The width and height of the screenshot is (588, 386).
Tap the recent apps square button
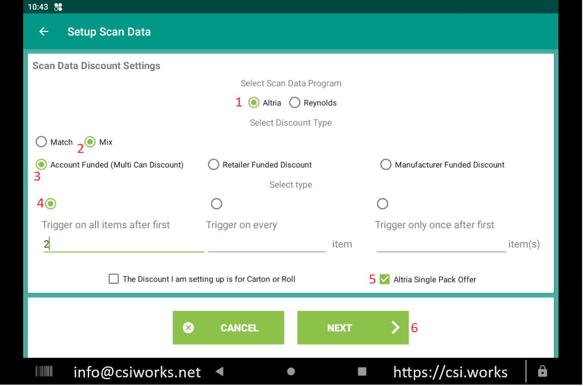(x=362, y=371)
